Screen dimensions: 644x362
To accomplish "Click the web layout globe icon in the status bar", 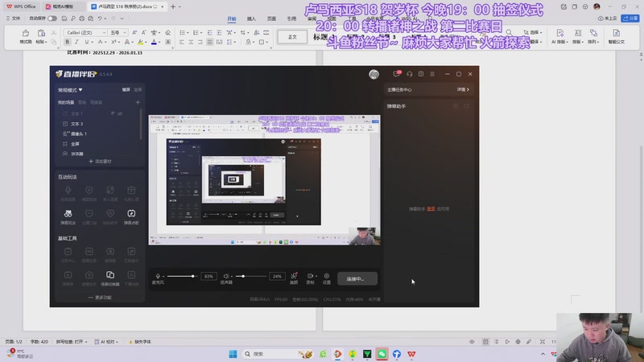I will (518, 341).
